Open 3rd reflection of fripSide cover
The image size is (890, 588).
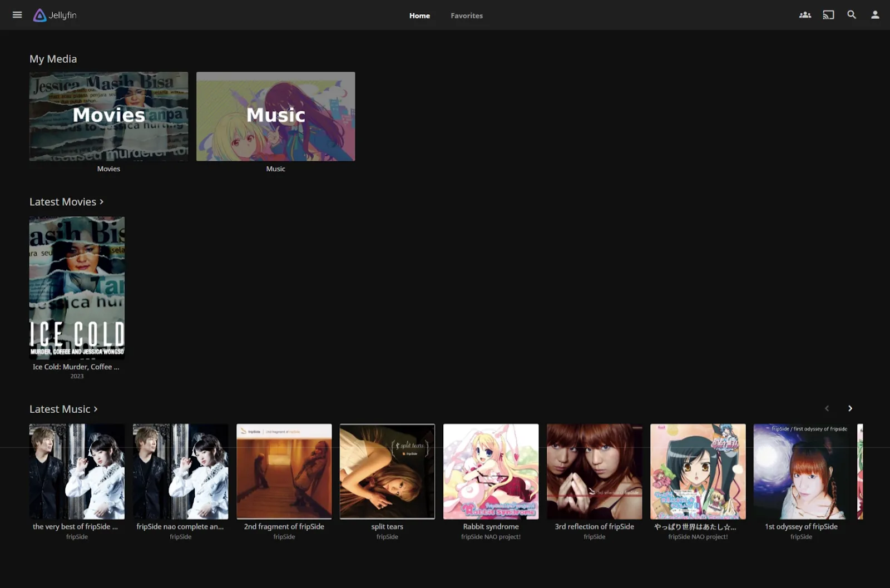tap(594, 472)
